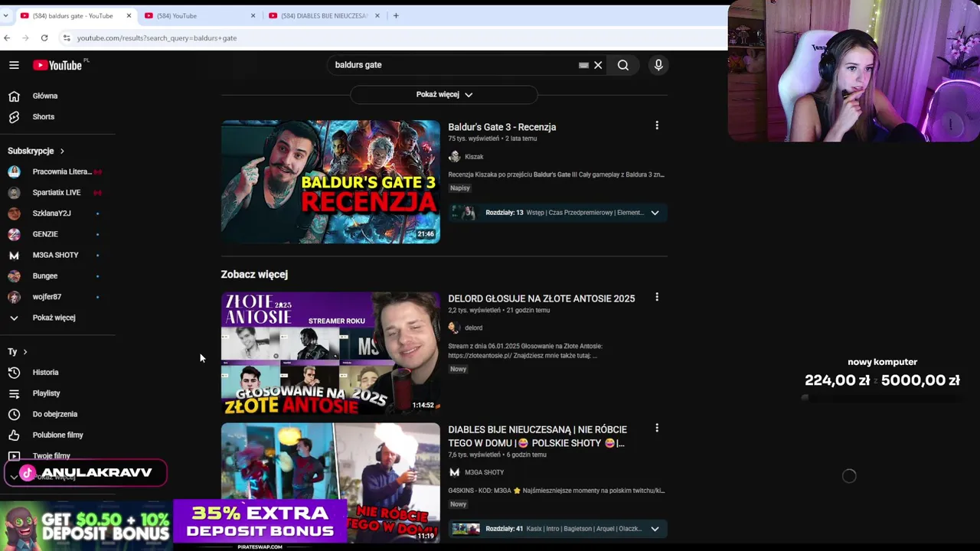Click the search magnifier button
The height and width of the screenshot is (551, 980).
(x=623, y=65)
